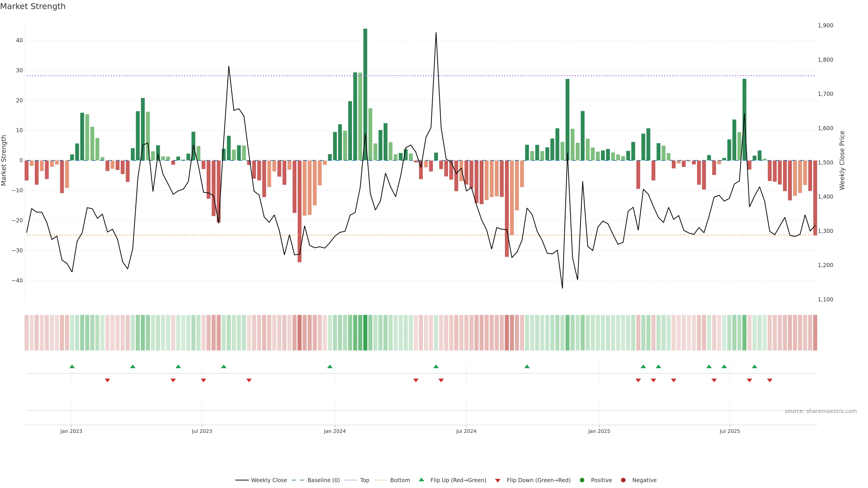Click first red flip-down marker in early 2023
Screen dimensions: 868x488
click(x=108, y=380)
